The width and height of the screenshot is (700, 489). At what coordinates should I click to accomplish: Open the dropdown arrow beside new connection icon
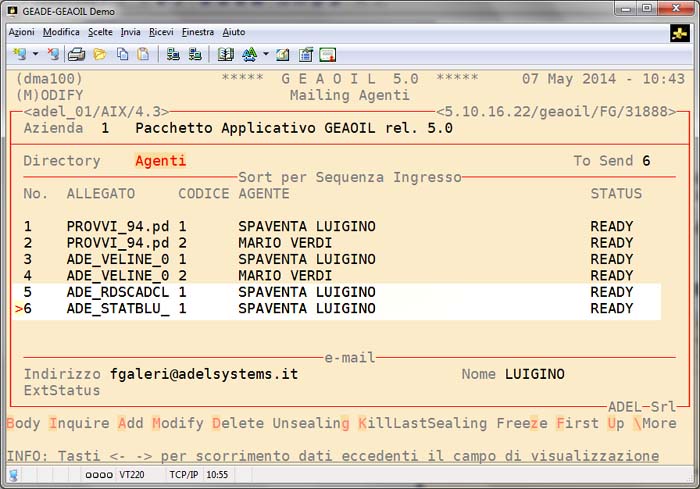click(36, 54)
